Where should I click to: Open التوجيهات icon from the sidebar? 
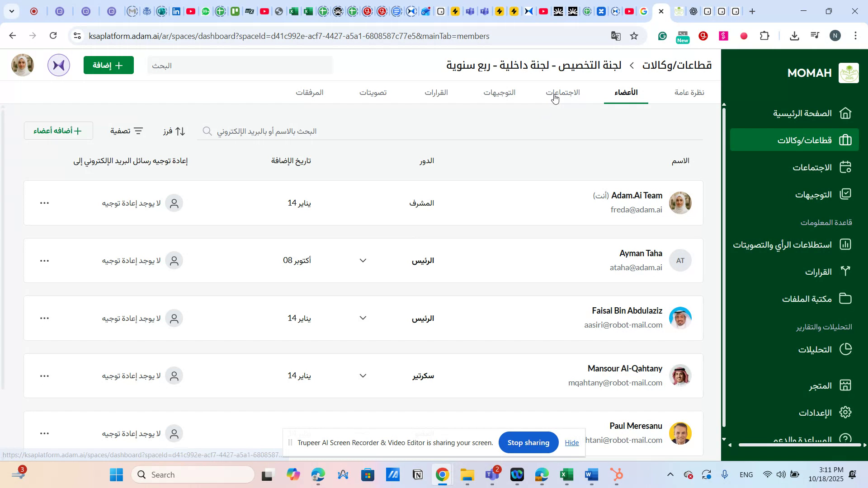(845, 194)
